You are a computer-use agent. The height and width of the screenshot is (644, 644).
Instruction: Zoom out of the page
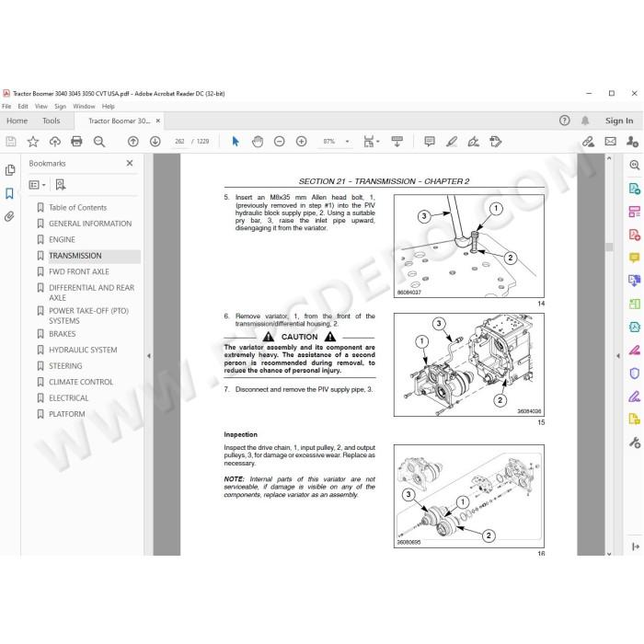280,142
